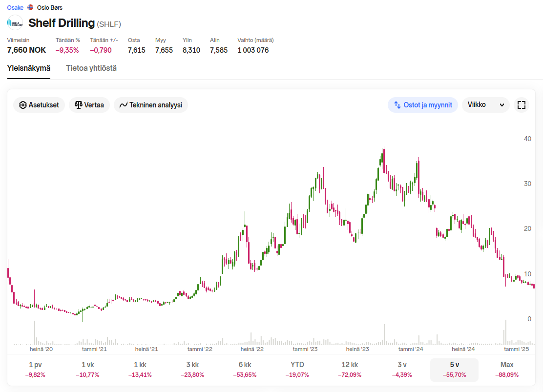The image size is (543, 392).
Task: Click the tammi '23 timeline label
Action: coord(305,349)
